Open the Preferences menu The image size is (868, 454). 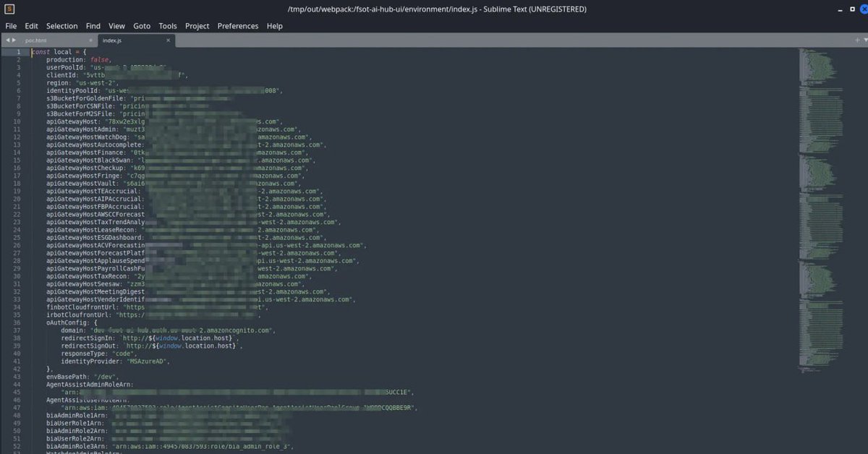pos(238,26)
